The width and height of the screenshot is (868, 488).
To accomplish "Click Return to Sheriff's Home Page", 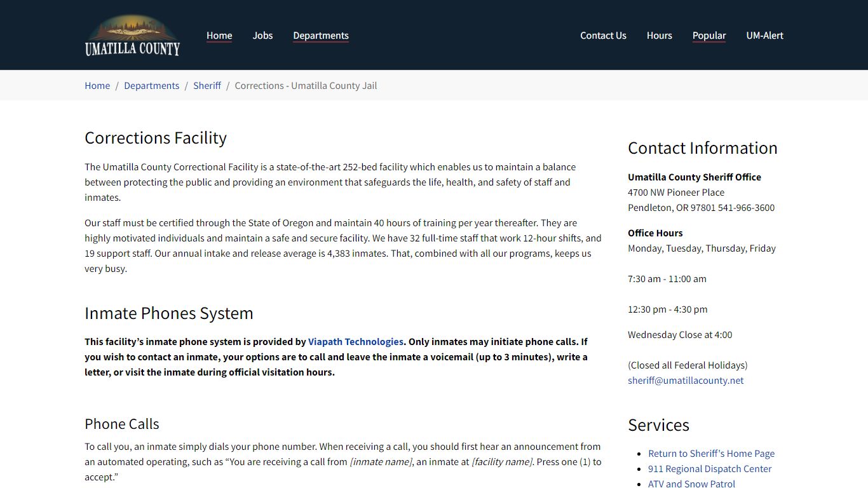I will pyautogui.click(x=711, y=454).
